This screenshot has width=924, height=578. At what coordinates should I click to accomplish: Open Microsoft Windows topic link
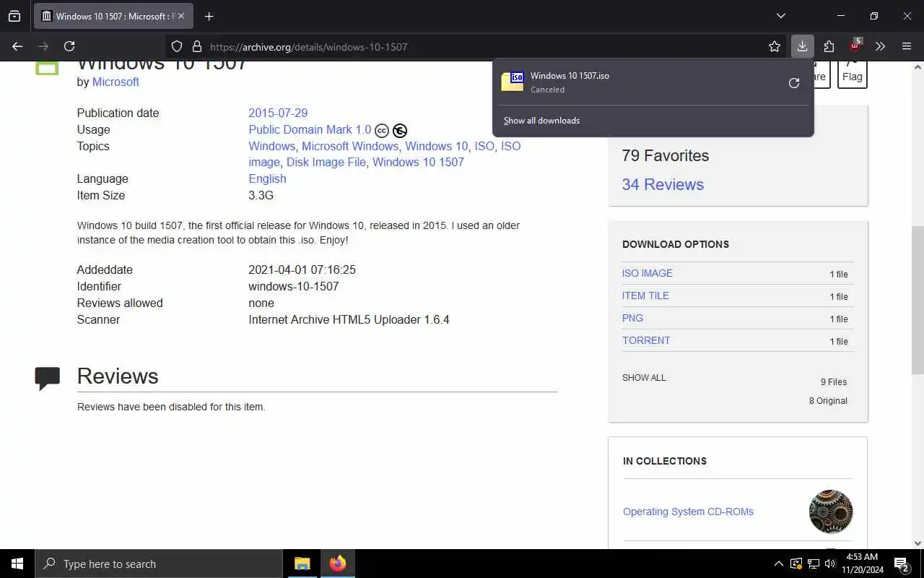point(350,146)
